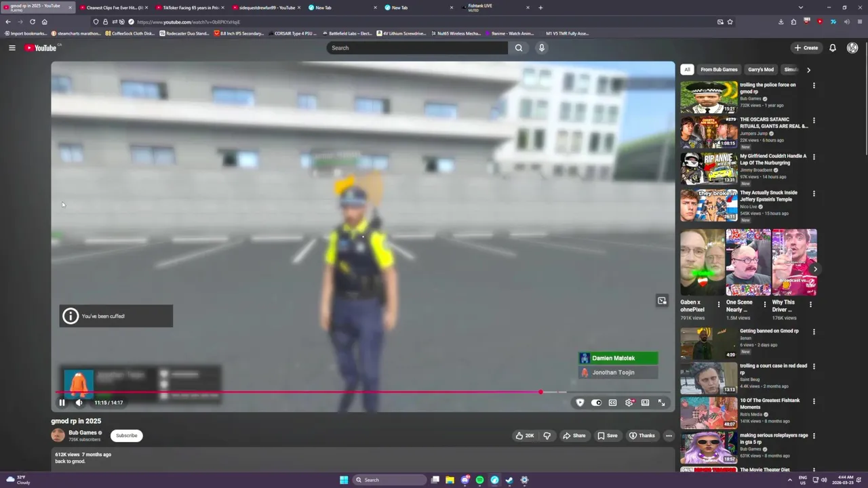This screenshot has width=868, height=488.
Task: Open Getting banned on Gmod rp thumbnail
Action: [x=709, y=343]
